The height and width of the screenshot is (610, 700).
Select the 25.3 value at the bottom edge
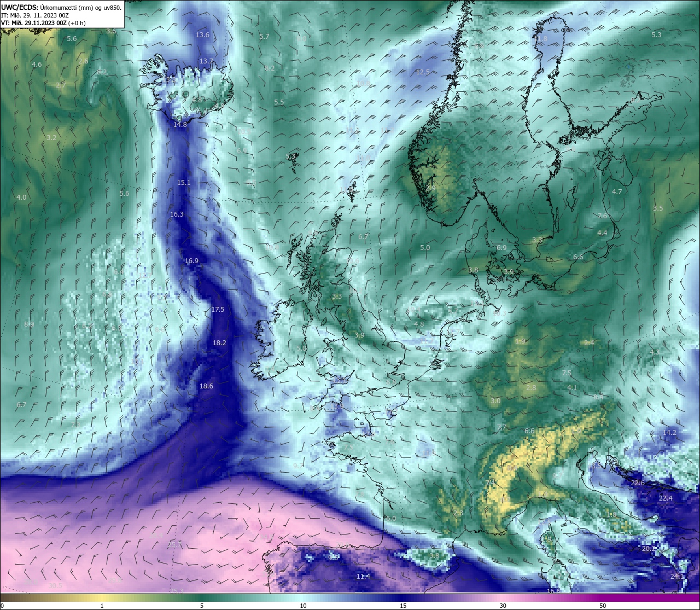tap(176, 591)
